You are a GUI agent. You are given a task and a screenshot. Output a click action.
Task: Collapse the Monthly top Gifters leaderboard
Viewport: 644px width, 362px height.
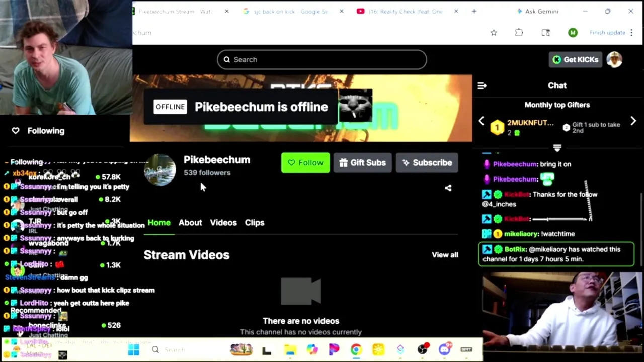coord(557,148)
